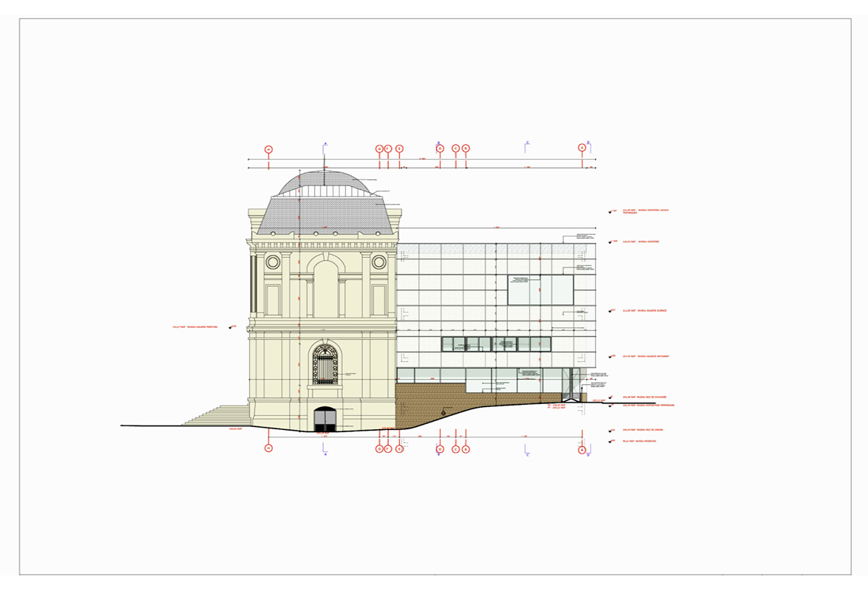Image resolution: width=868 pixels, height=591 pixels.
Task: Click the dome roof of the tower
Action: pos(325,182)
